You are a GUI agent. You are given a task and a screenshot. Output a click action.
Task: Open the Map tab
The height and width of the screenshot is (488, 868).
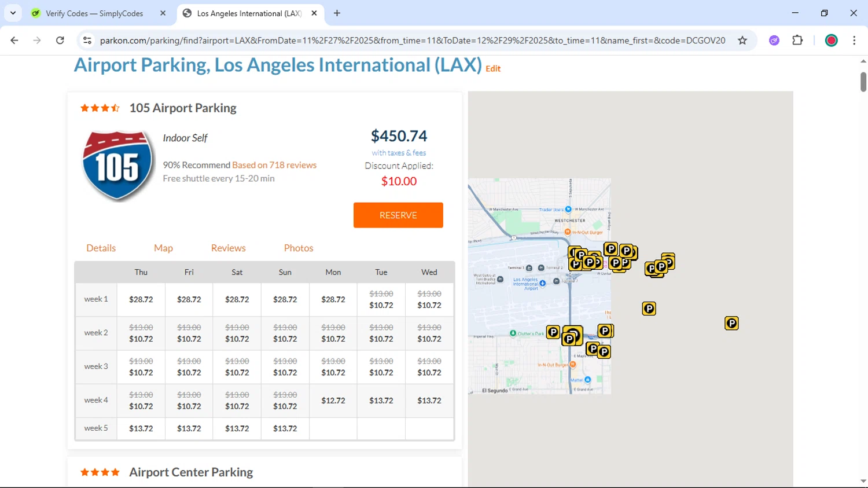[163, 248]
